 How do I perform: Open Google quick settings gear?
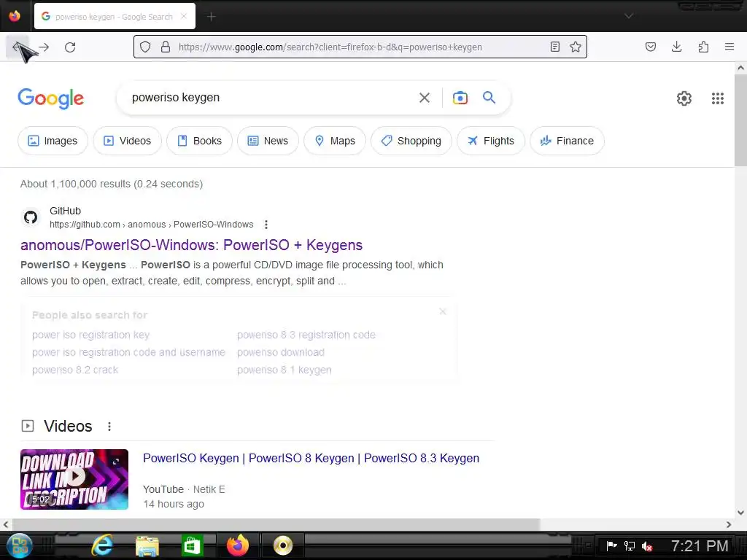(x=684, y=98)
